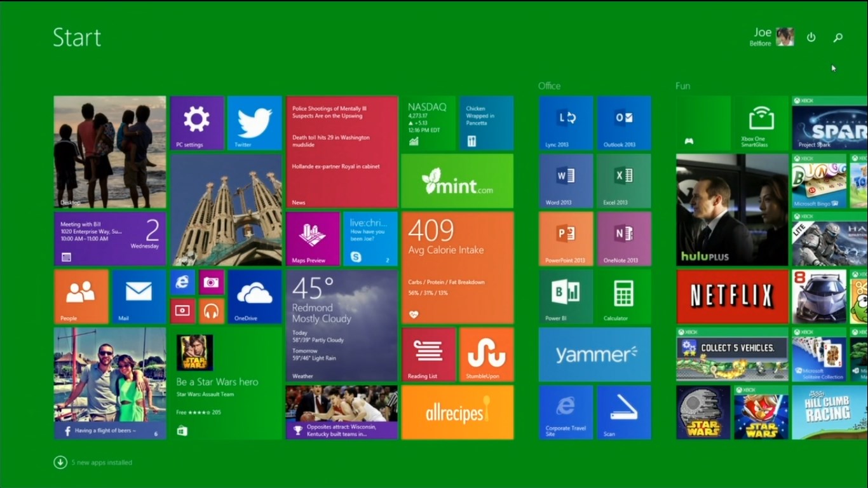Open the PC settings tile
The width and height of the screenshot is (868, 488).
tap(197, 123)
